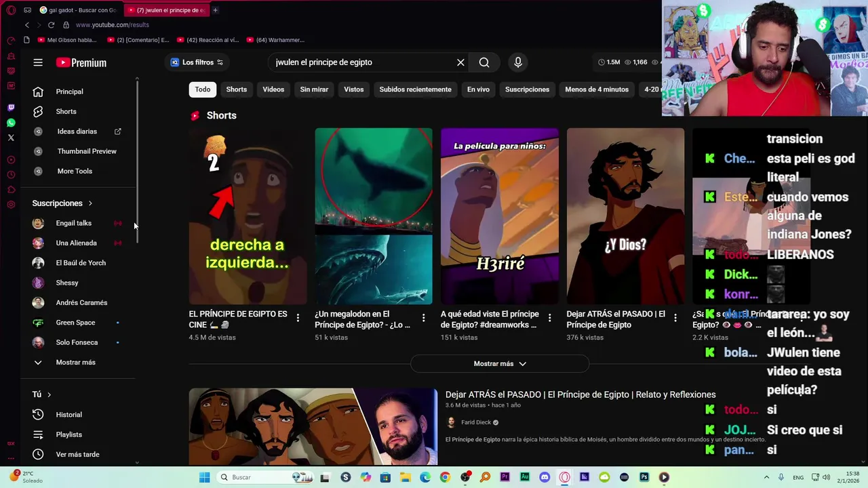Image resolution: width=868 pixels, height=488 pixels.
Task: Open Thumbnail Preview tool
Action: [x=87, y=151]
